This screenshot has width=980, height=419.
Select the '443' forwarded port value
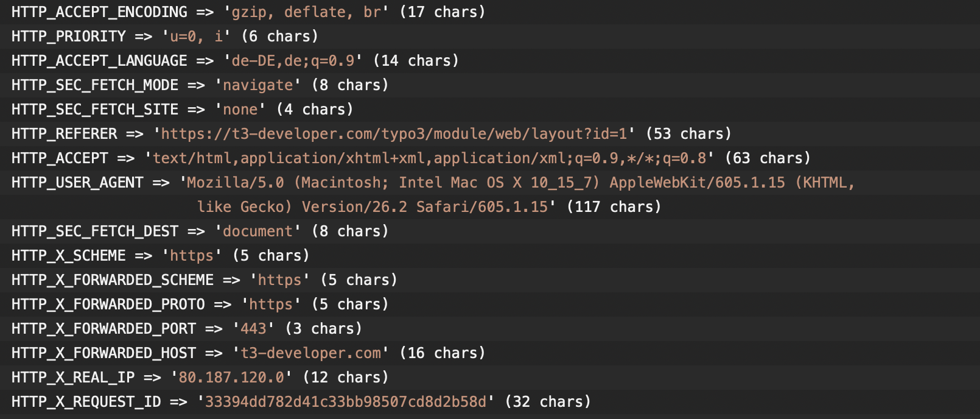tap(253, 329)
